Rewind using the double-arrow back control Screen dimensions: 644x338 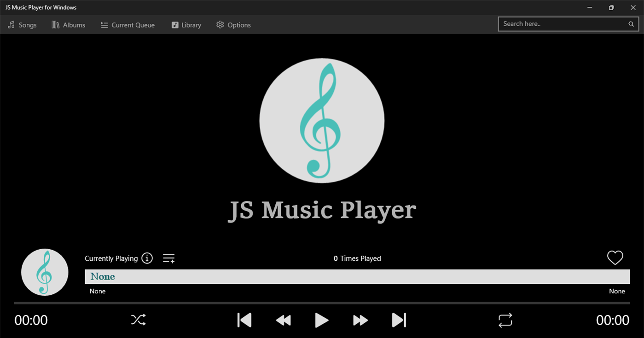coord(283,320)
